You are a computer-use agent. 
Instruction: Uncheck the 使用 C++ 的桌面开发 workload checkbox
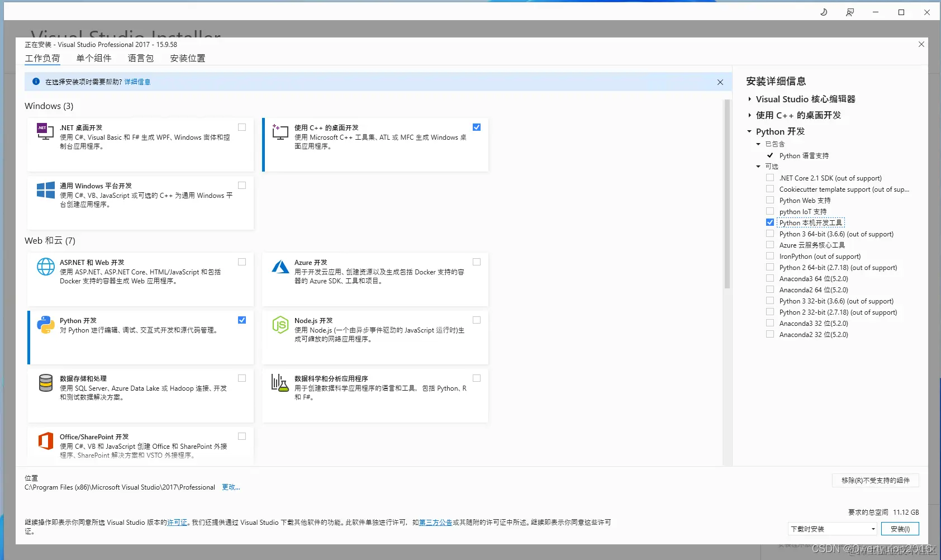477,127
